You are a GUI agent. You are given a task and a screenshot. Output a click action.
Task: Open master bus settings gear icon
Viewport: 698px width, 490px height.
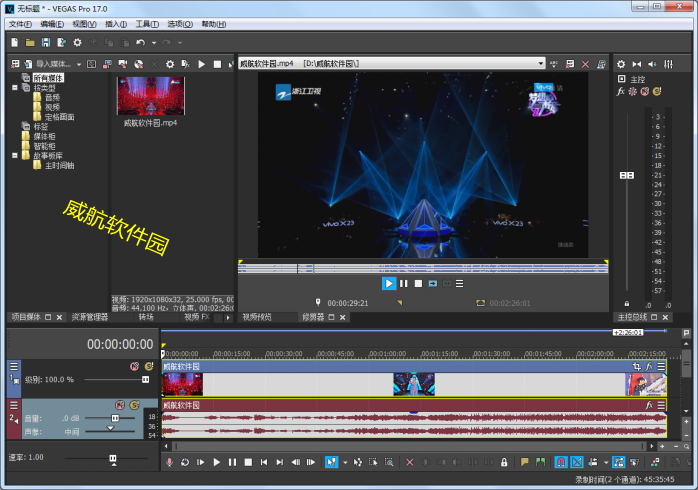point(621,64)
